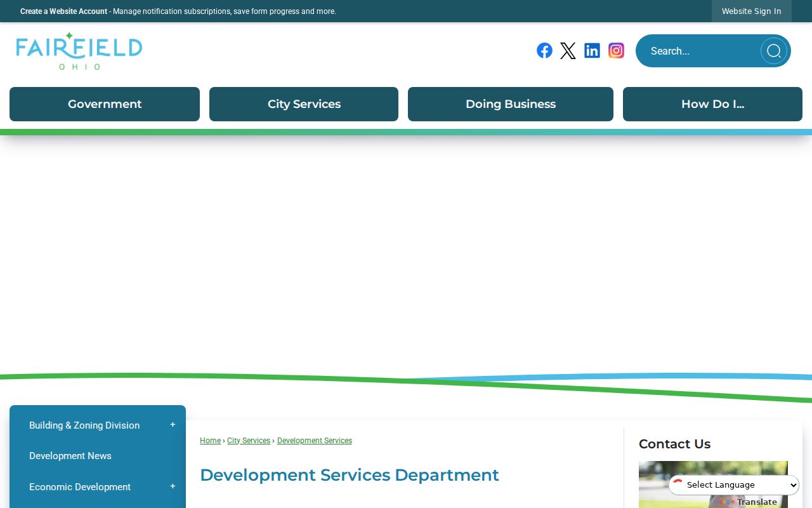Go to Home breadcrumb link
Image resolution: width=812 pixels, height=508 pixels.
[210, 441]
